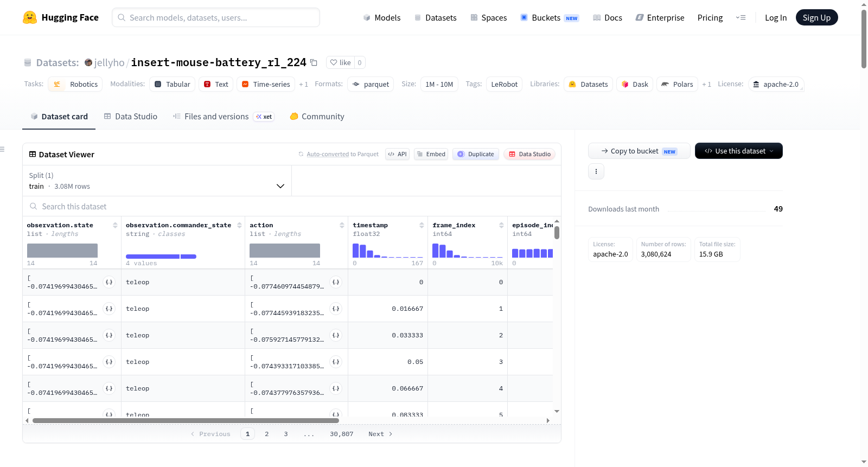The width and height of the screenshot is (868, 467).
Task: Open the three-dots more options menu
Action: (x=596, y=171)
